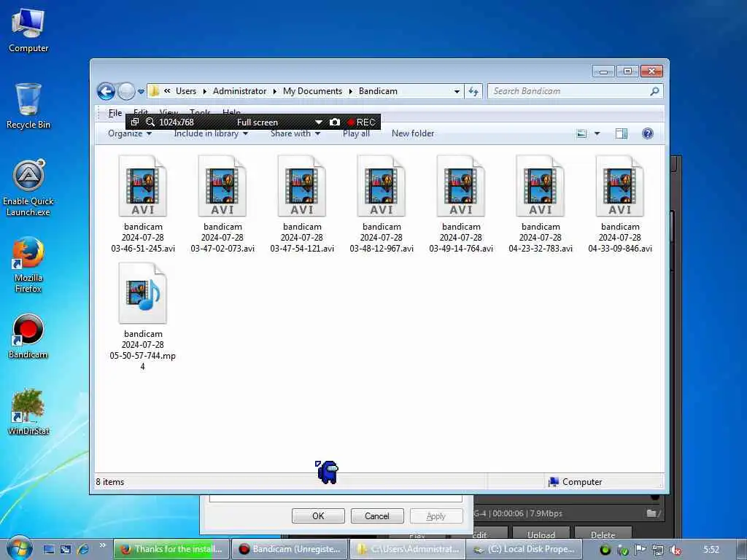Open Include in library dropdown
The width and height of the screenshot is (747, 560).
pyautogui.click(x=211, y=133)
